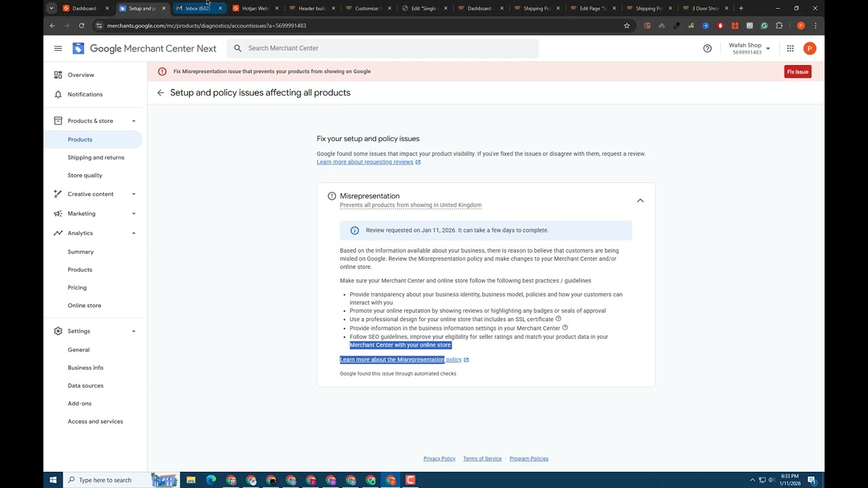
Task: Open the Misrepresentation policy link
Action: [404, 360]
